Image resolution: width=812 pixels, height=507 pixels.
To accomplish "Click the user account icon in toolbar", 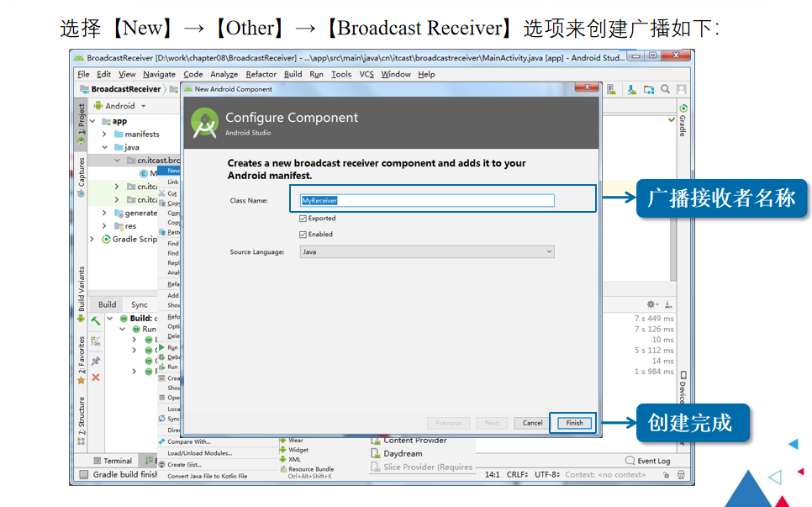I will (x=682, y=89).
